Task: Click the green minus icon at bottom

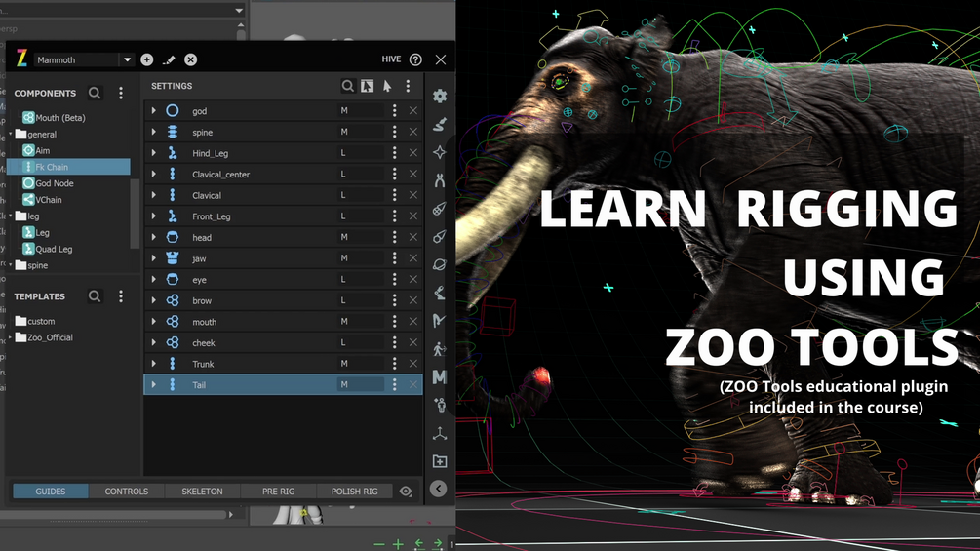Action: pos(378,544)
